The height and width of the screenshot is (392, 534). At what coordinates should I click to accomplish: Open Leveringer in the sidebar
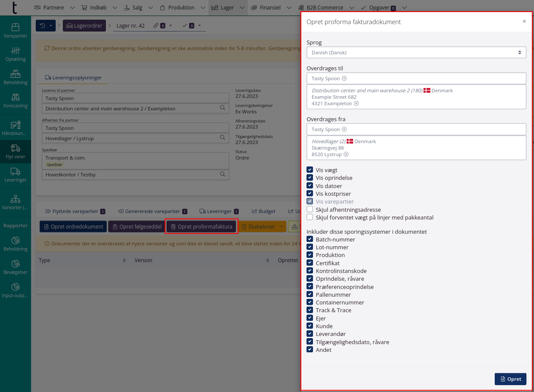[16, 174]
